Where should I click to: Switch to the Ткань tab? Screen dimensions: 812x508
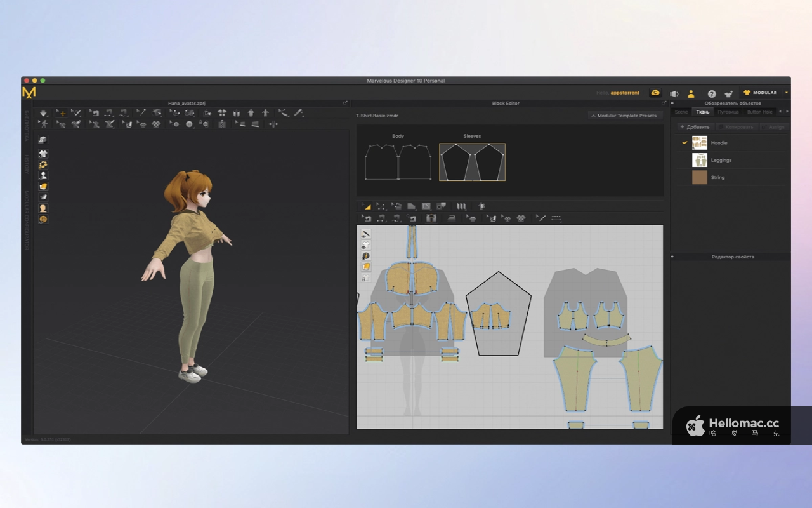(x=703, y=112)
